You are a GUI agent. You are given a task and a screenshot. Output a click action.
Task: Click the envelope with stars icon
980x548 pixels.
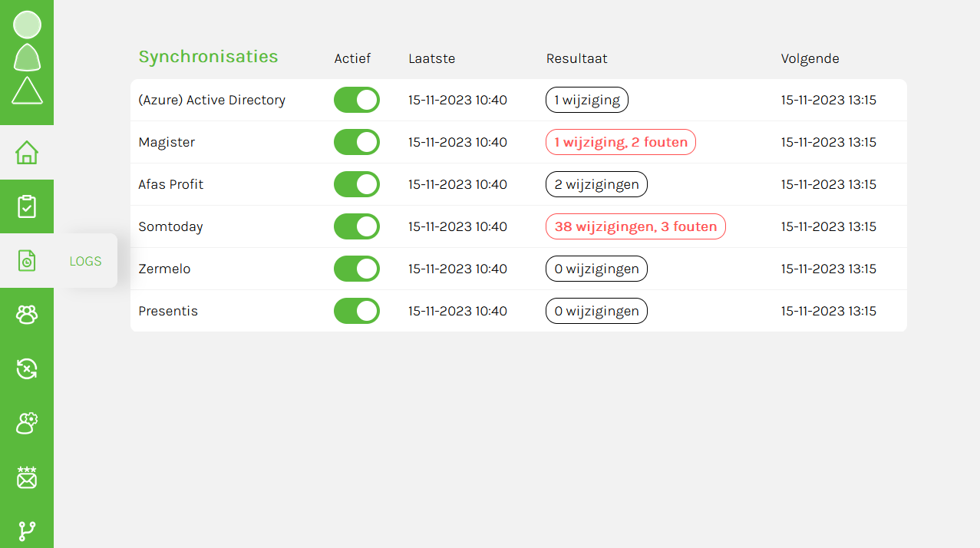pyautogui.click(x=27, y=477)
